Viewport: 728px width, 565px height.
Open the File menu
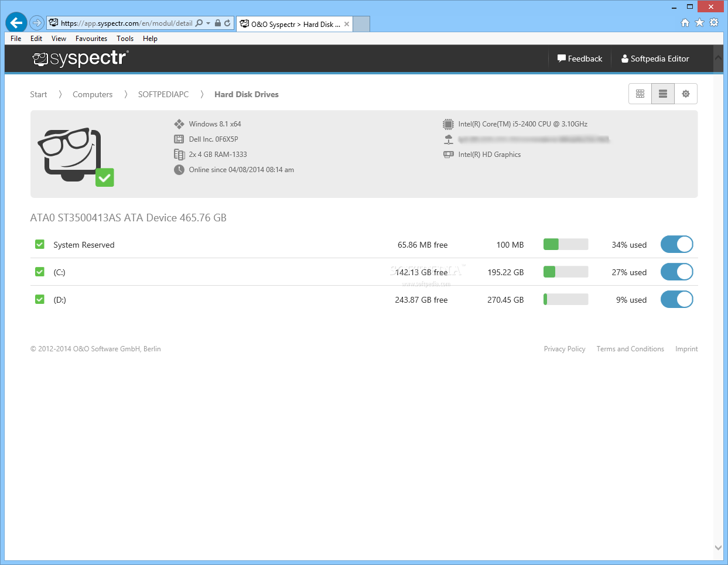[x=16, y=39]
